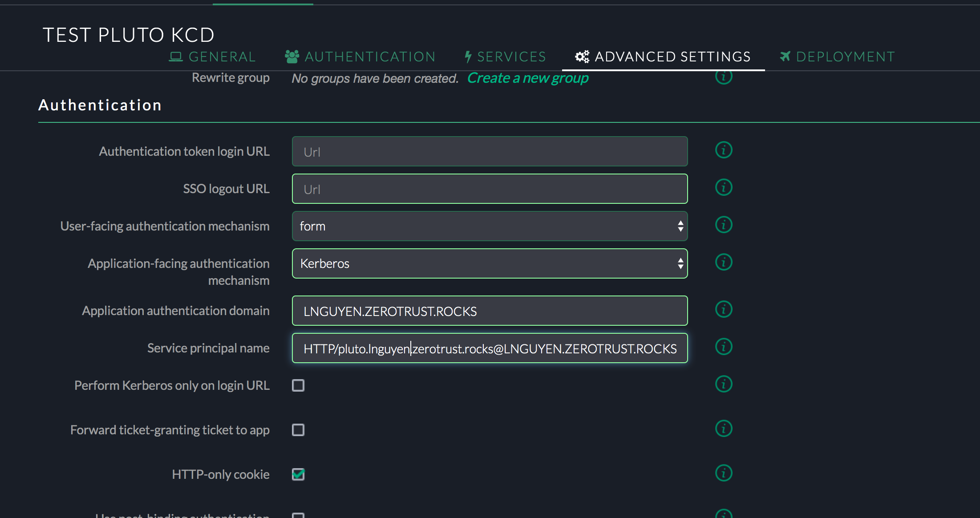
Task: Open the user-facing authentication mechanism dropdown
Action: coord(490,226)
